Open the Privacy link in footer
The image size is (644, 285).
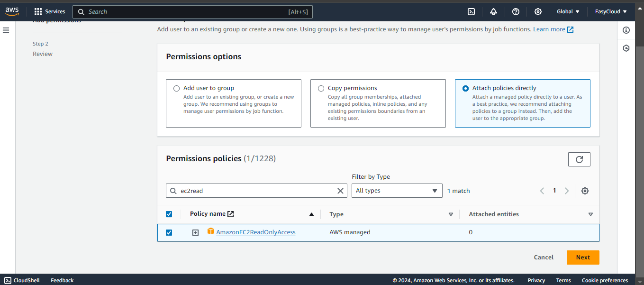[536, 280]
